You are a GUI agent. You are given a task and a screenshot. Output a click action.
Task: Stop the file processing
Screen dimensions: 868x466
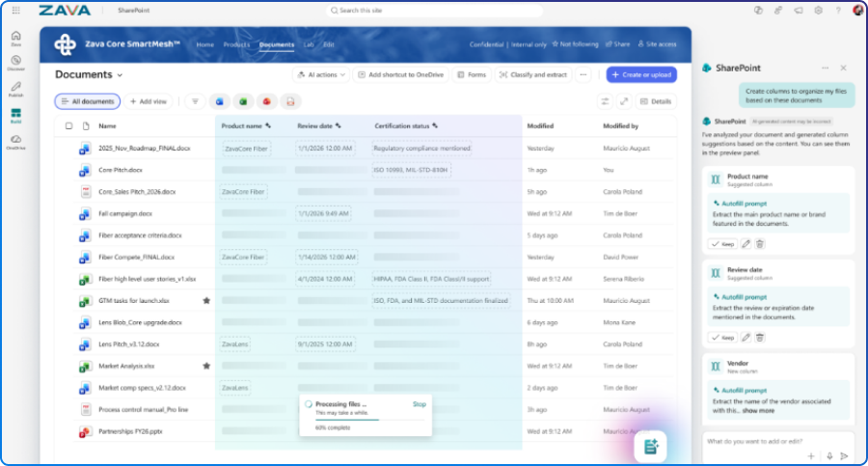pyautogui.click(x=420, y=404)
